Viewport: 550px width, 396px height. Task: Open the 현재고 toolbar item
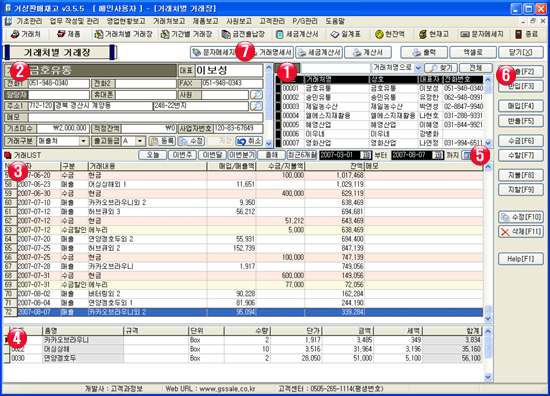coord(434,34)
